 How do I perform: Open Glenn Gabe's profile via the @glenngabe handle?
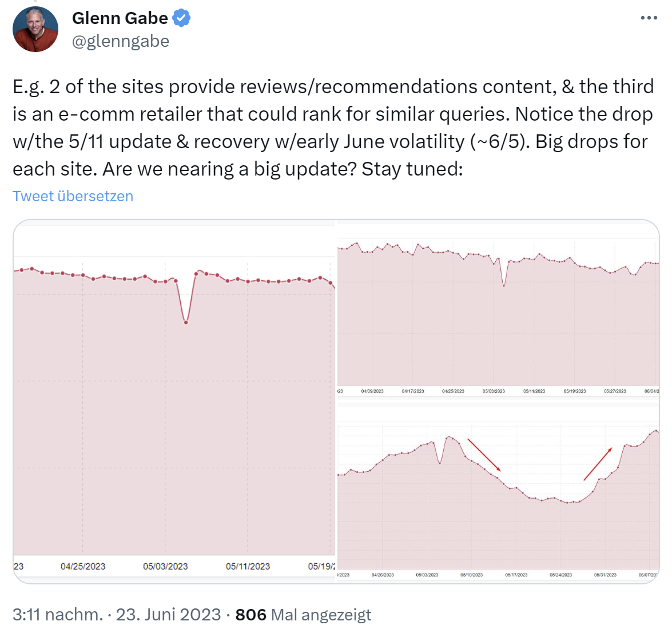coord(121,41)
